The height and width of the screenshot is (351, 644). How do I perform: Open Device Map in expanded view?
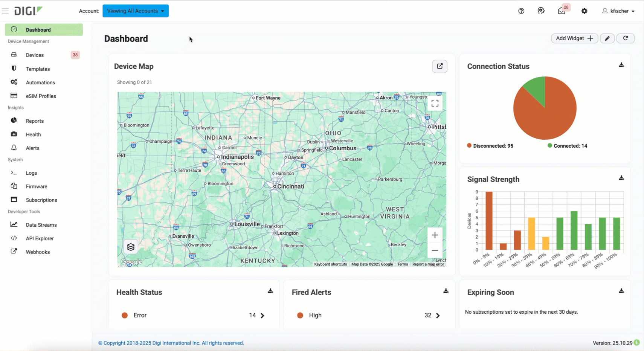click(440, 66)
